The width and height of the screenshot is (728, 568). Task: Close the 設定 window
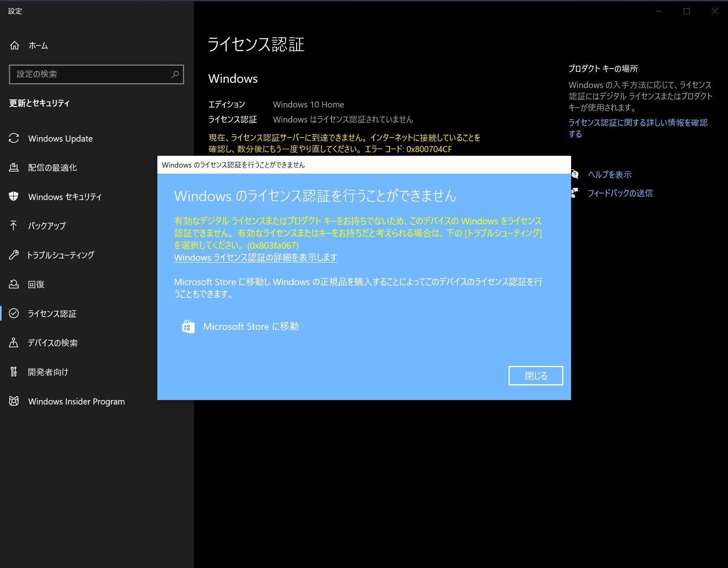pyautogui.click(x=715, y=11)
